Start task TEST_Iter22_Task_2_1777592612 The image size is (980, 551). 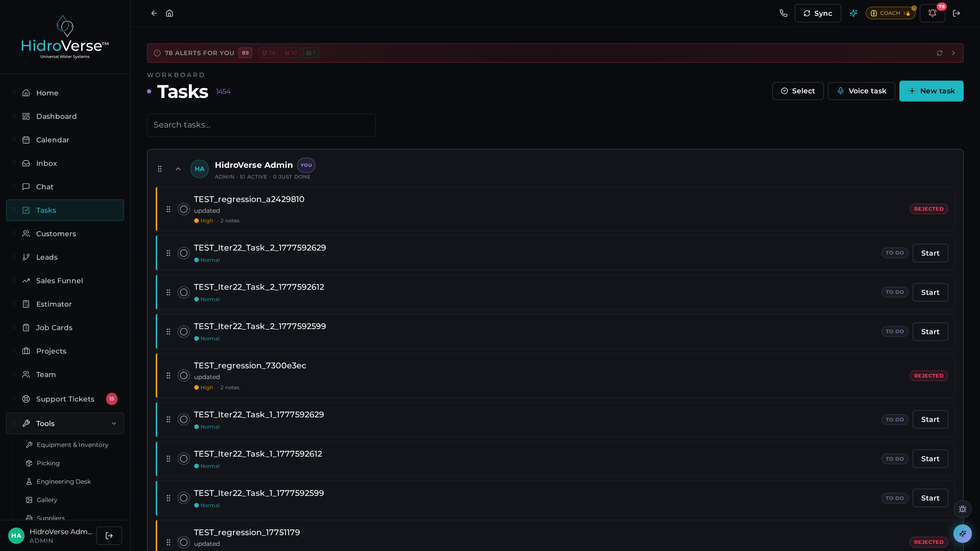pos(930,292)
